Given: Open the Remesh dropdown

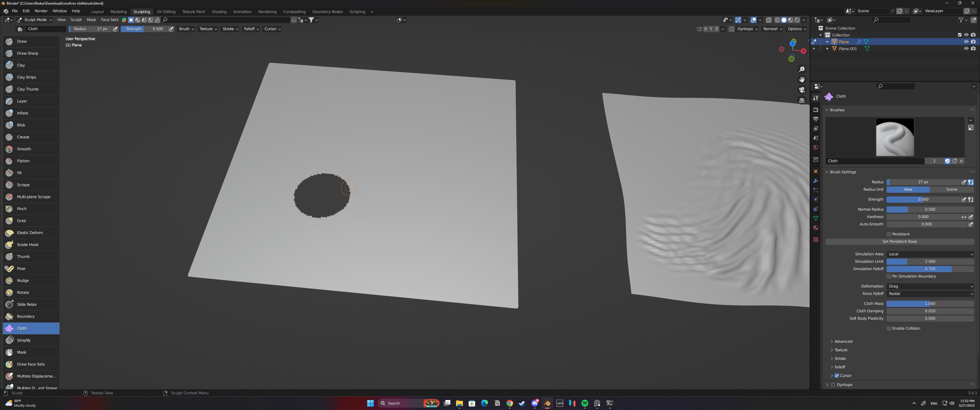Looking at the screenshot, I should tap(772, 29).
